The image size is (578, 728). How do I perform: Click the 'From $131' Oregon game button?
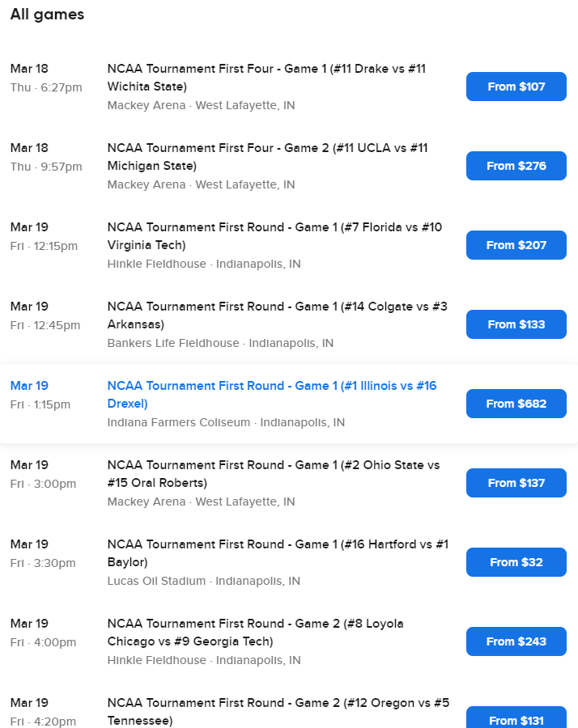(516, 719)
